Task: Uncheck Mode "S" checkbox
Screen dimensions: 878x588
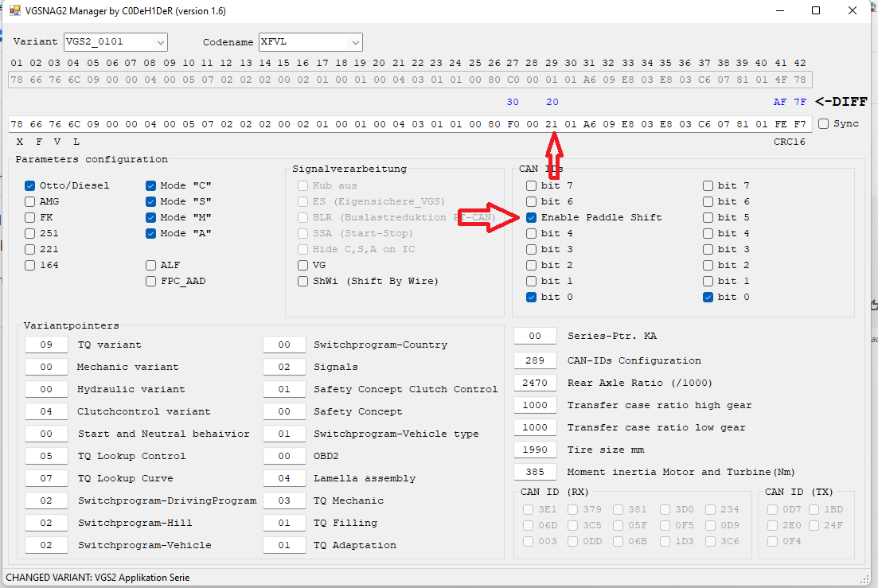Action: click(151, 201)
